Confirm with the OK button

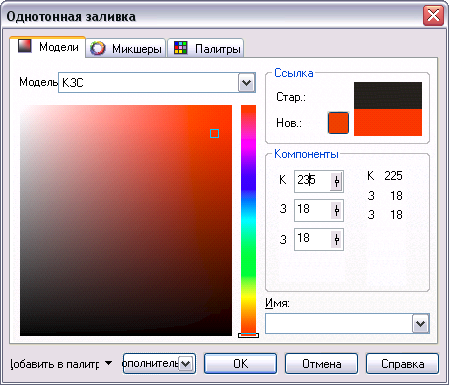point(240,364)
